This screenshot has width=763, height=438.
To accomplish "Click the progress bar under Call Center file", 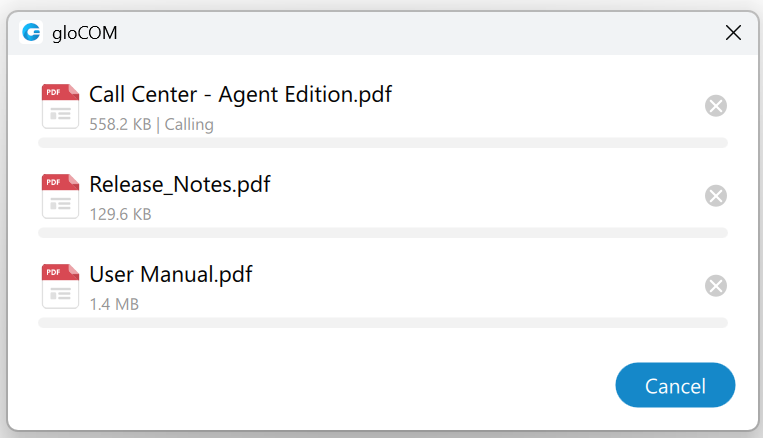I will pyautogui.click(x=382, y=143).
